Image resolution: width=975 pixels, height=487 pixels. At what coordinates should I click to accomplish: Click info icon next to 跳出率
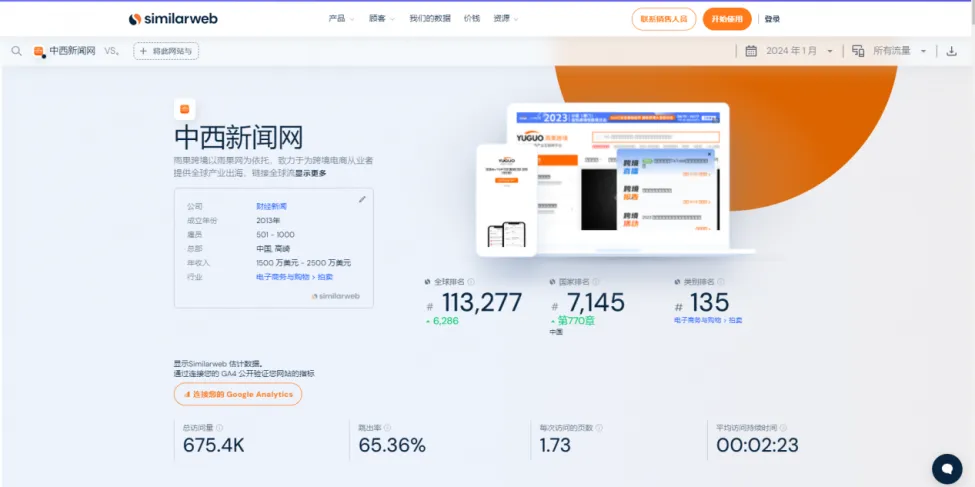[x=387, y=428]
